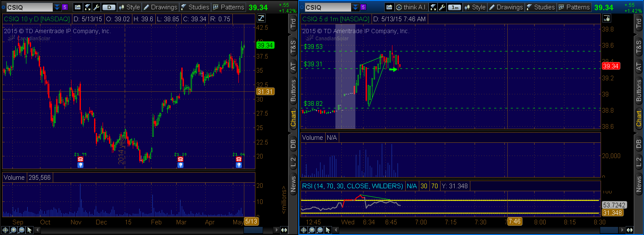Screen dimensions: 644x235
Task: Select pointer cursor tool at right chart bottom
Action: pyautogui.click(x=328, y=230)
